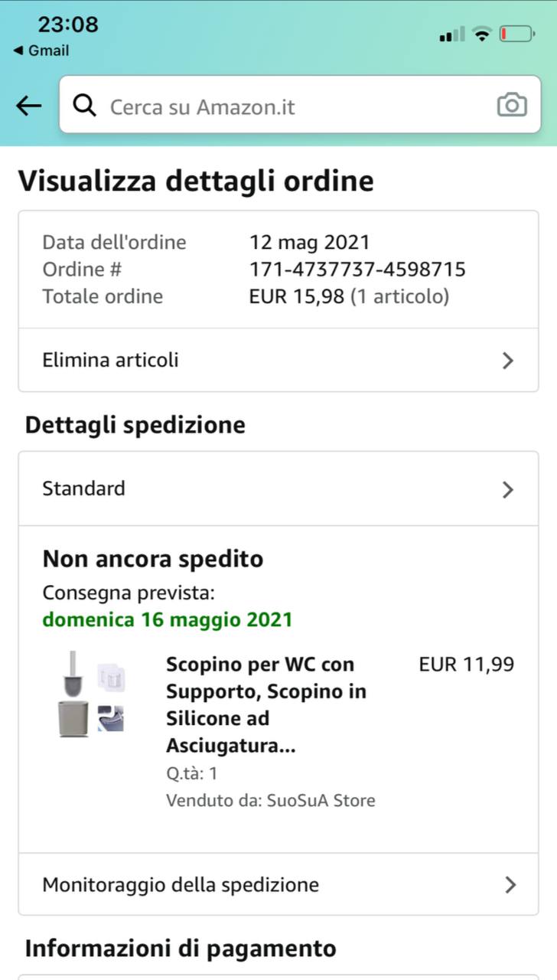Tap the back arrow icon
Screen dimensions: 557x980
click(x=29, y=106)
